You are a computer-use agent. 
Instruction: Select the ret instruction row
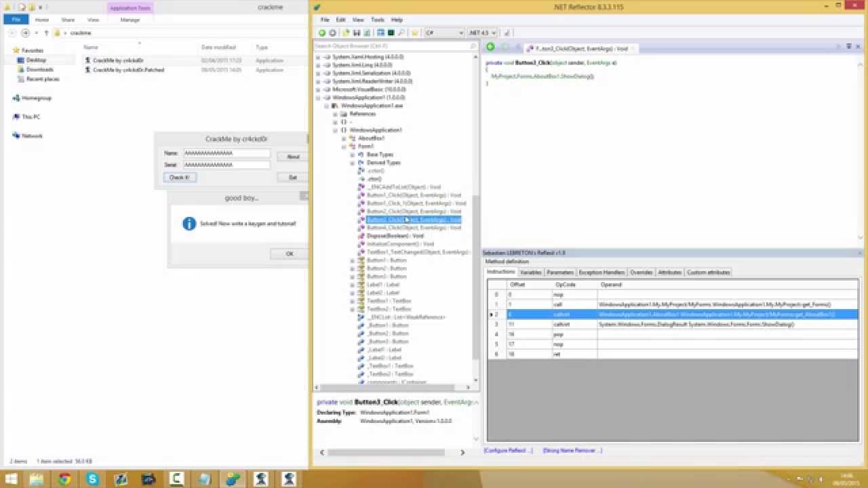pos(673,354)
